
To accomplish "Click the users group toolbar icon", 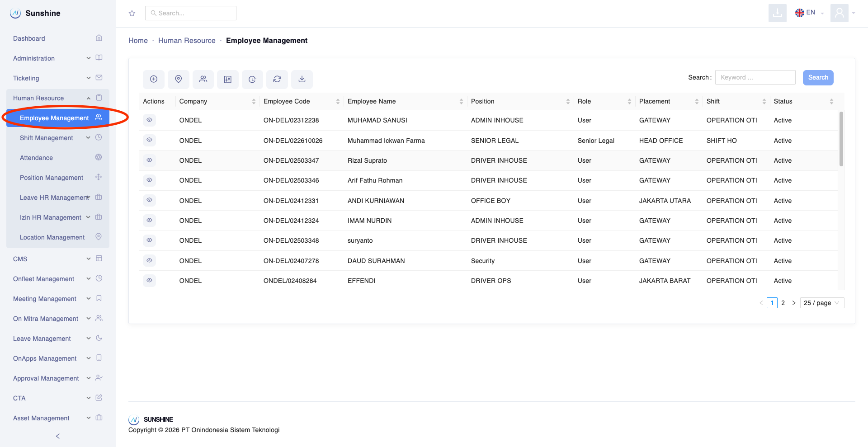I will 203,79.
